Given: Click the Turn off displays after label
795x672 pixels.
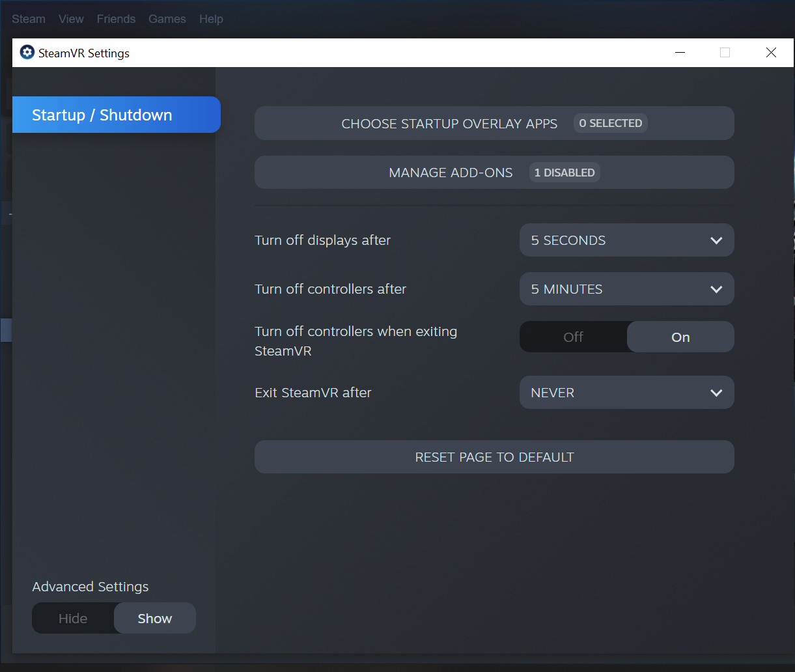Looking at the screenshot, I should 322,240.
